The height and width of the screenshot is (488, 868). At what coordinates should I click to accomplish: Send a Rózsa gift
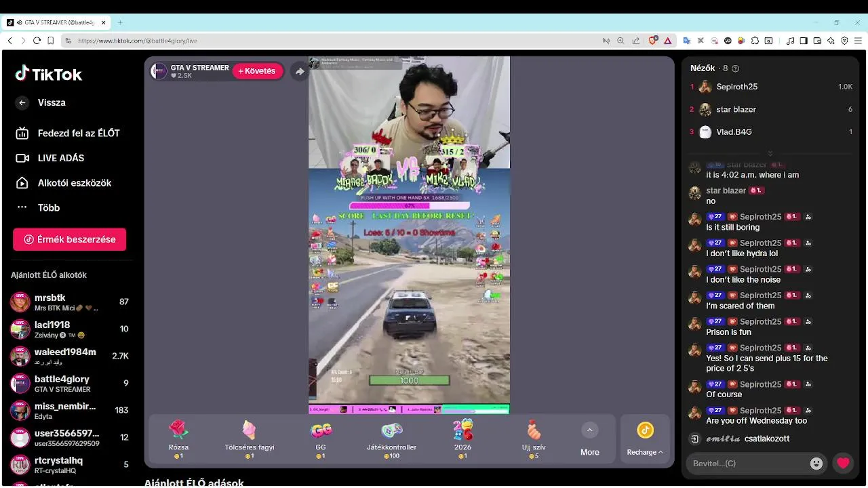click(178, 439)
